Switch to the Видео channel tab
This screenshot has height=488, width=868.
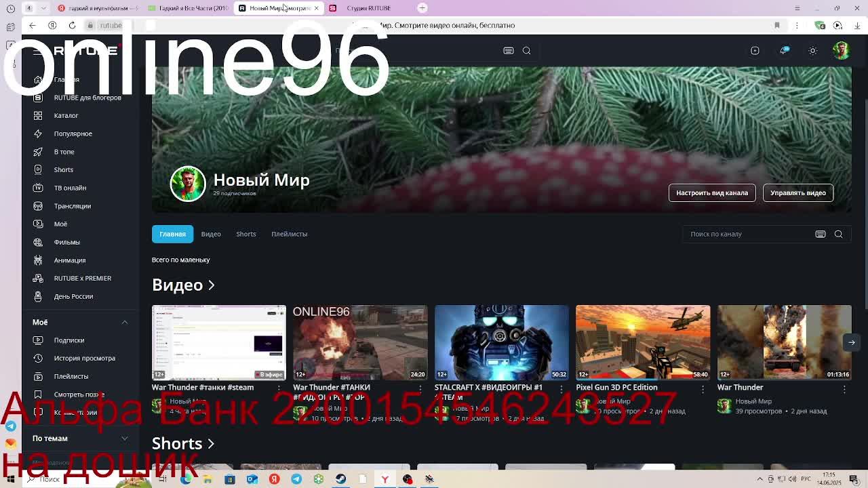tap(211, 234)
